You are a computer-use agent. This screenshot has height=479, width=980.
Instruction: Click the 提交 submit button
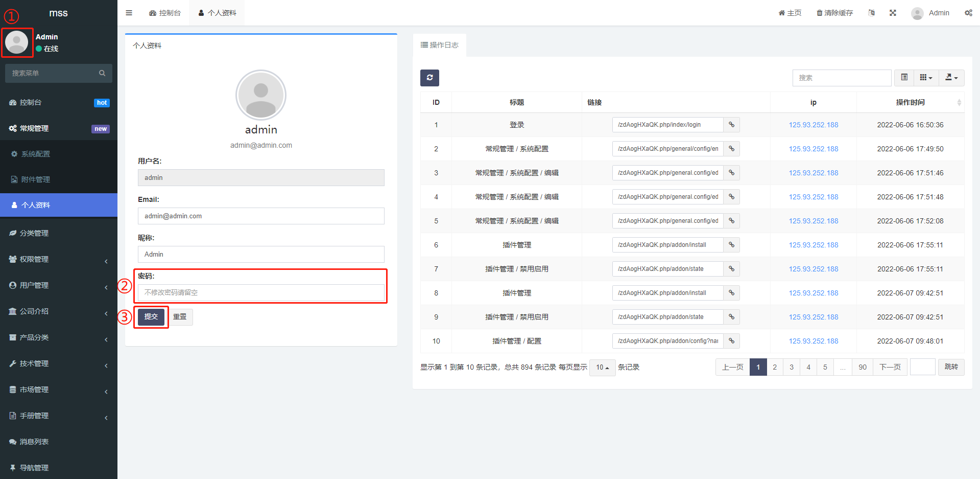pos(151,317)
